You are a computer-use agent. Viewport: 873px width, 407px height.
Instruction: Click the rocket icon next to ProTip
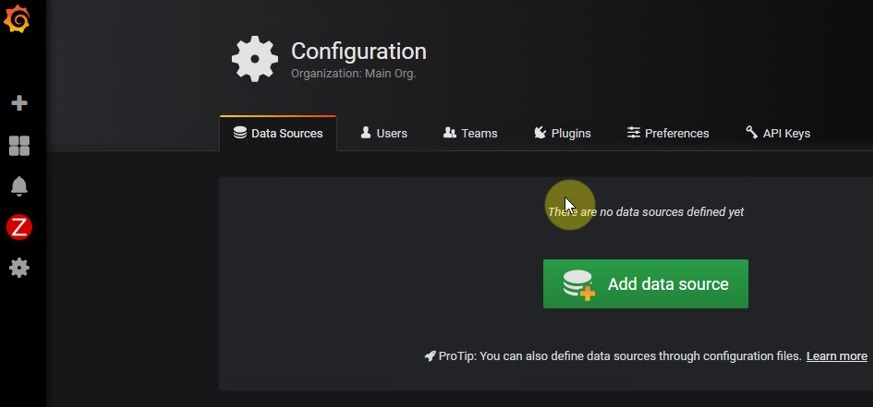pos(430,356)
